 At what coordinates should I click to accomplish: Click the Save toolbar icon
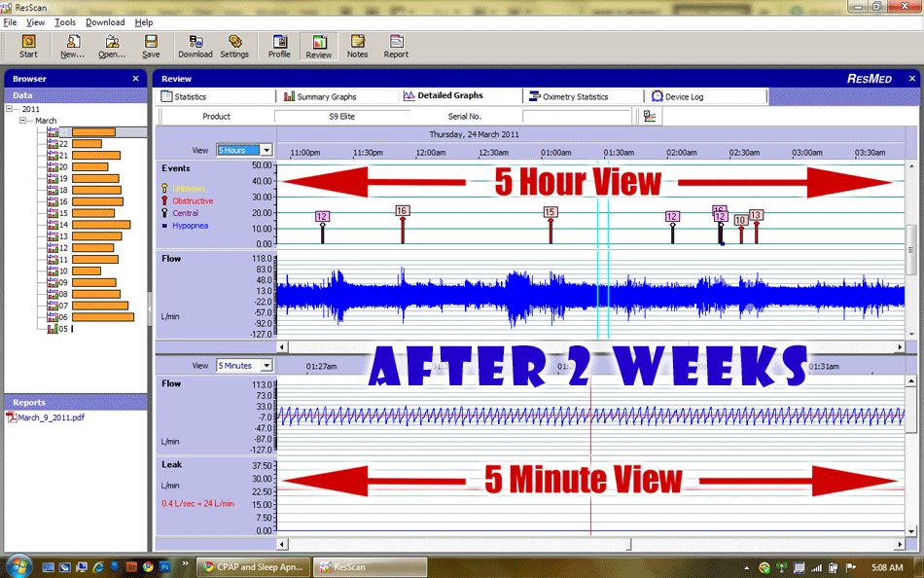151,46
